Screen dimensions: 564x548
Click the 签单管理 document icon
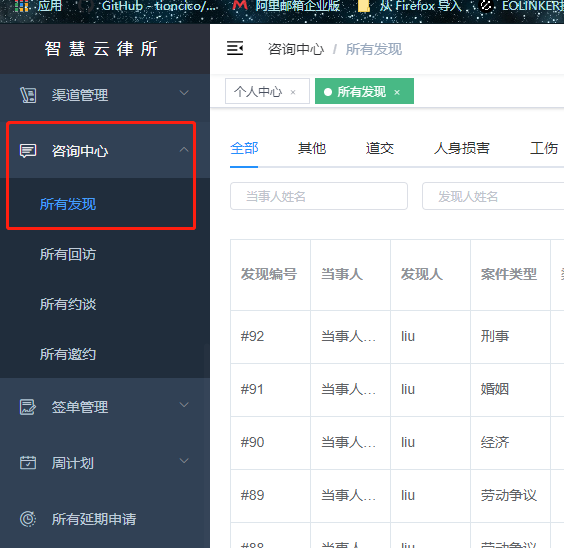click(x=28, y=407)
